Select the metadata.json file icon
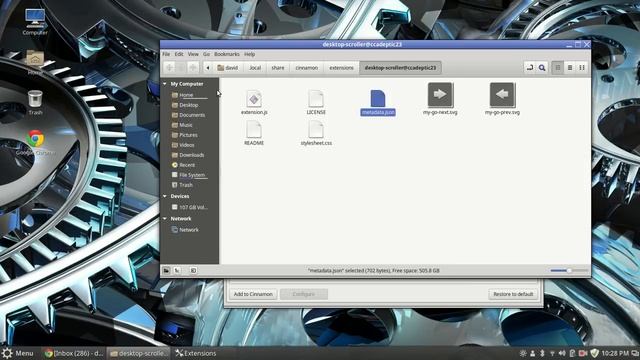The height and width of the screenshot is (360, 640). coord(378,98)
